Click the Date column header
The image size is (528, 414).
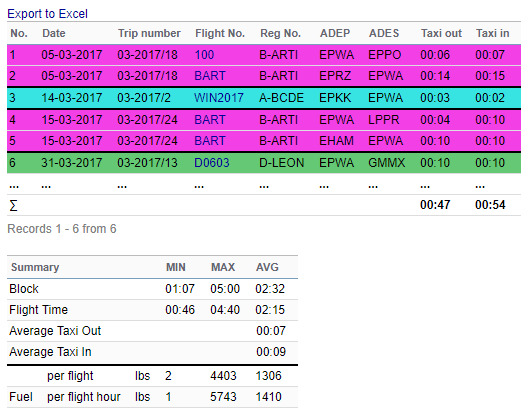54,33
